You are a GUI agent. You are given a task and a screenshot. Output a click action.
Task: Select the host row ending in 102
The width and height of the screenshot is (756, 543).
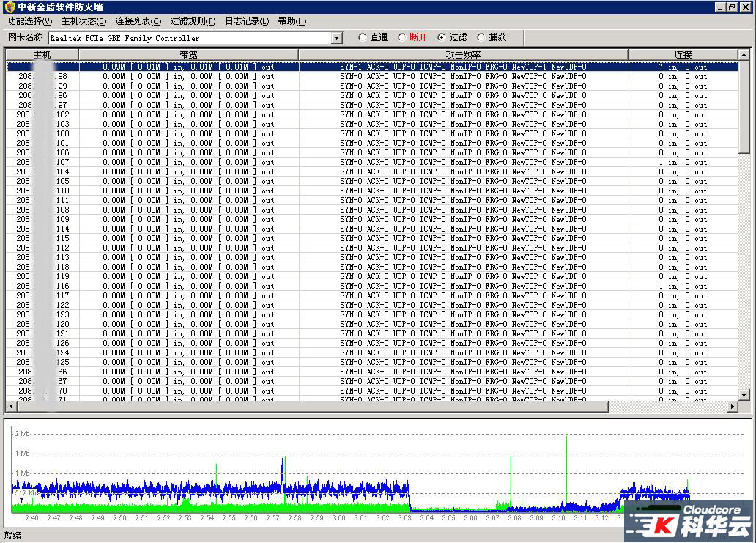372,115
